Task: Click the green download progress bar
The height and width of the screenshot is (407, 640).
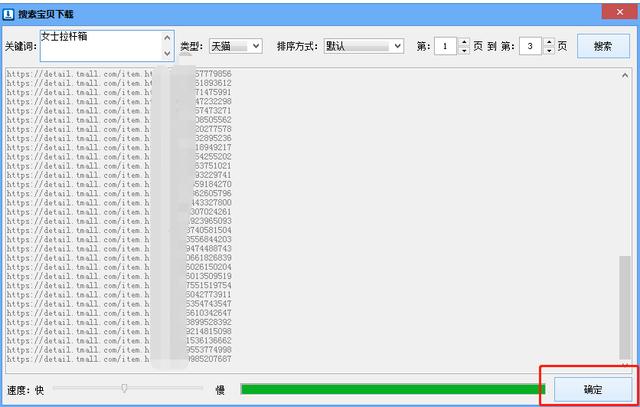Action: click(392, 389)
